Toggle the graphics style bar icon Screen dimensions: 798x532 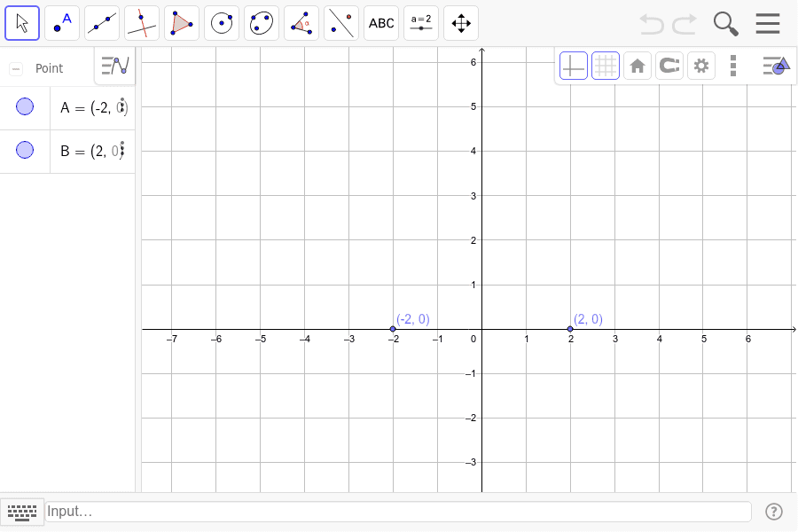pyautogui.click(x=776, y=66)
